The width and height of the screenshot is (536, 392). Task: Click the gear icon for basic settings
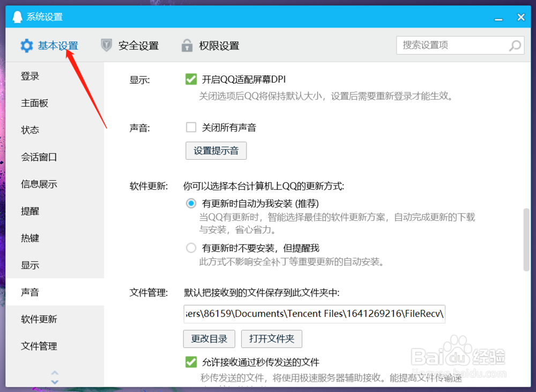point(27,46)
